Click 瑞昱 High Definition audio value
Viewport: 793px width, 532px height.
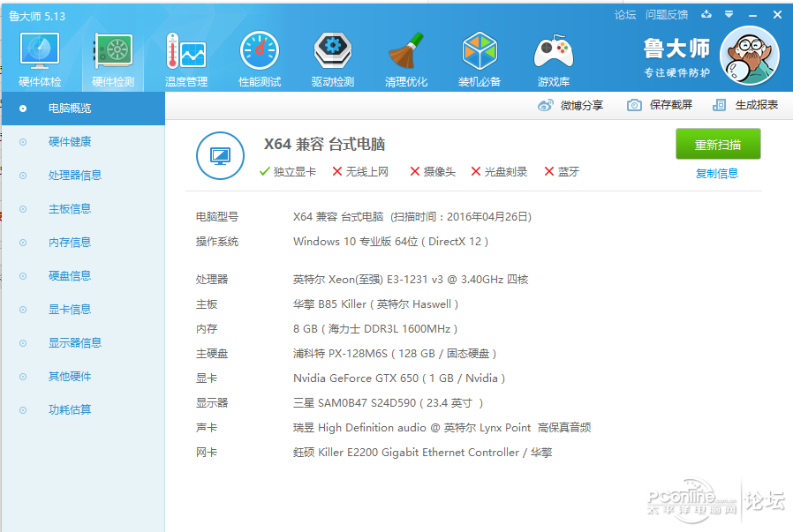442,428
